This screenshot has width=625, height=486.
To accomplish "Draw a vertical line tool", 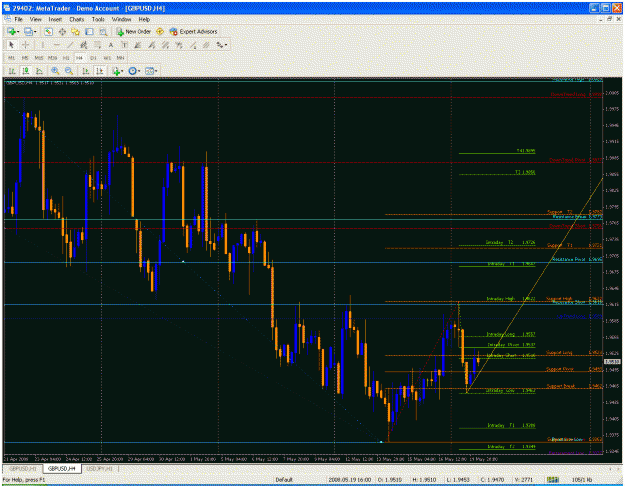I will 43,45.
